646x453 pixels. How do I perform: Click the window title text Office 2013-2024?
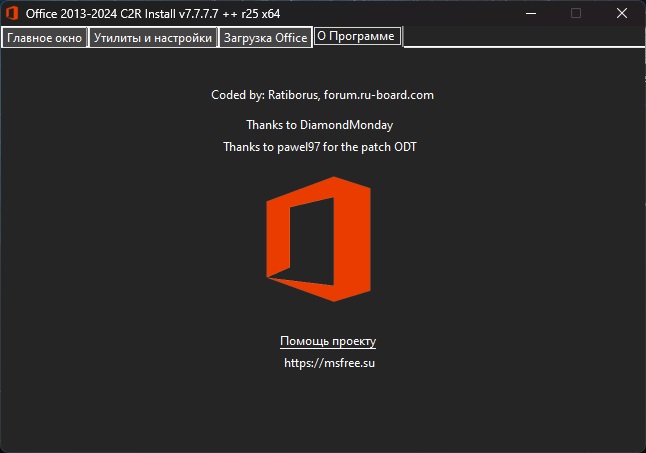click(71, 14)
